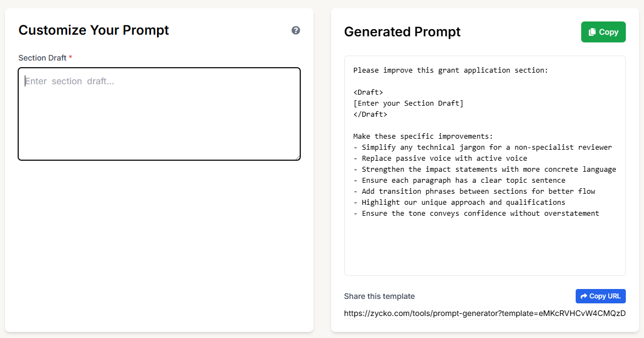Screen dimensions: 644x338
Task: Click the "Share this template" label
Action: (379, 296)
